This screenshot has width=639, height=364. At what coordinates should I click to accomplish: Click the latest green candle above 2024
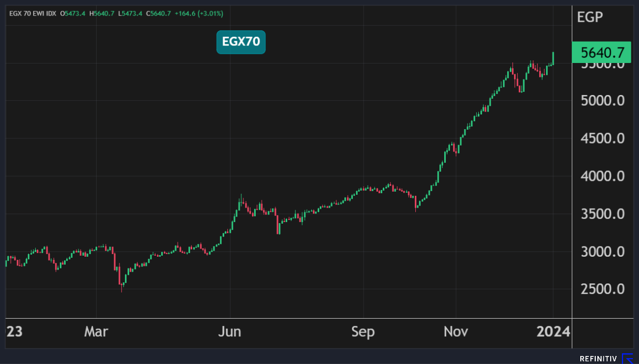click(554, 58)
